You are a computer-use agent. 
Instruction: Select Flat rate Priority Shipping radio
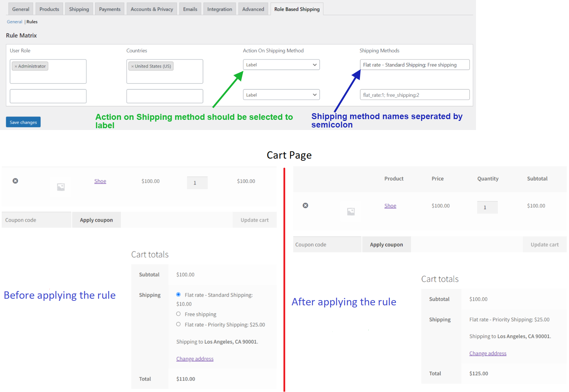tap(178, 324)
